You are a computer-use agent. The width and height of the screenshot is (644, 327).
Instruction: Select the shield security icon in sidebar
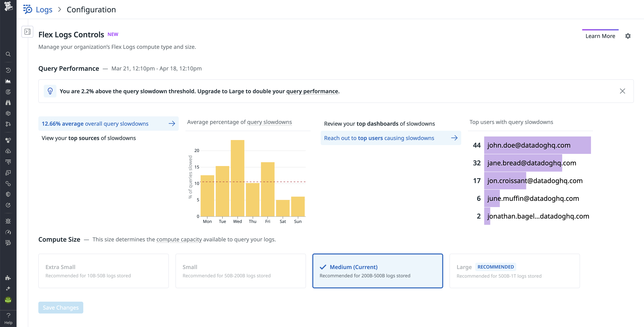[8, 194]
